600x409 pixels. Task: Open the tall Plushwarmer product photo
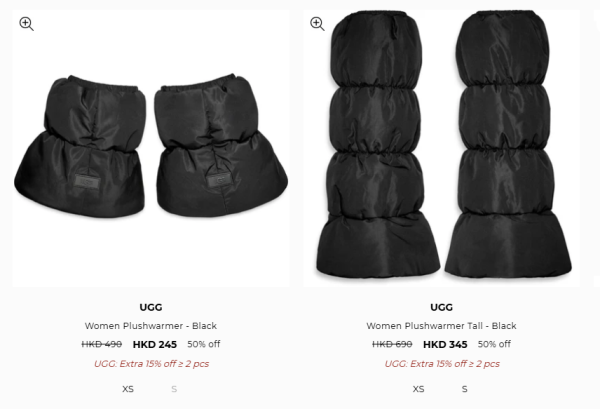[442, 148]
